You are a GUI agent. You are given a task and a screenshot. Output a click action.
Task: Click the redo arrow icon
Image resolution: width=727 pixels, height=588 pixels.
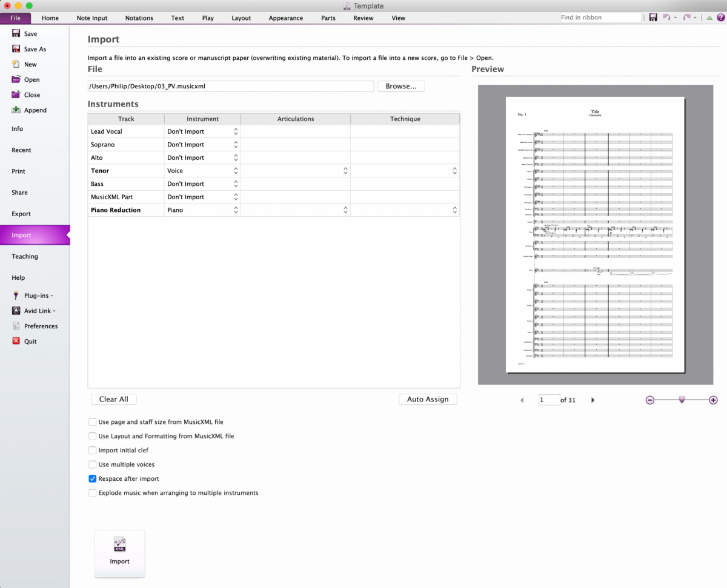[x=686, y=18]
